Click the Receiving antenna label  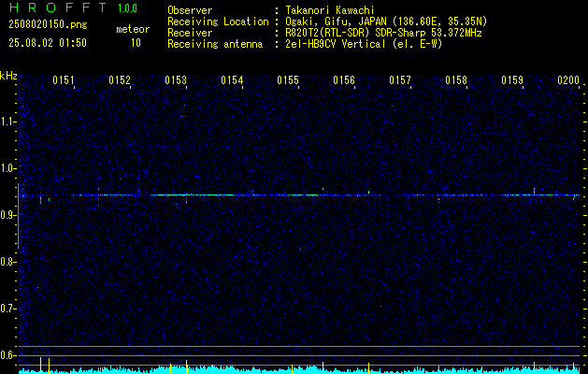[215, 44]
